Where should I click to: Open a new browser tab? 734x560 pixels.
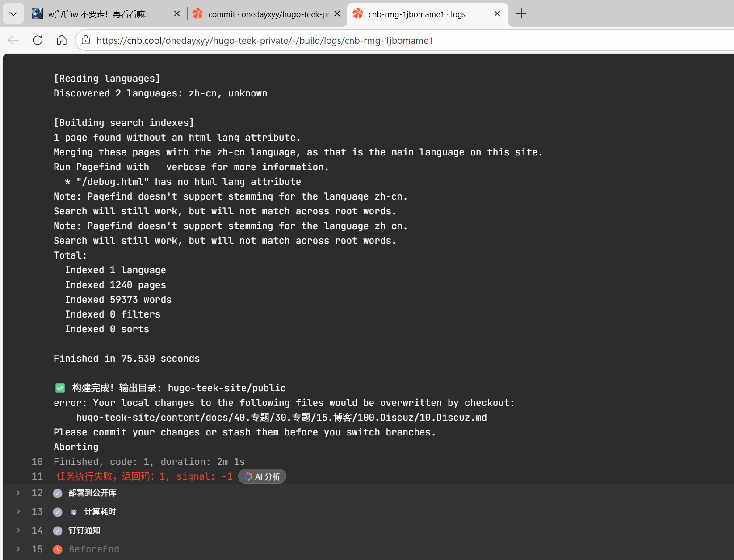tap(521, 14)
